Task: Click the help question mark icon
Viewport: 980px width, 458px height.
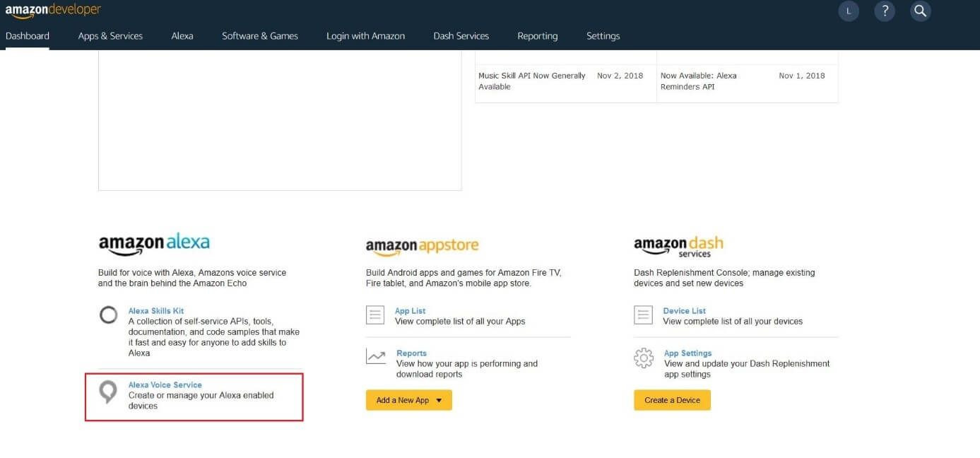Action: [x=885, y=11]
